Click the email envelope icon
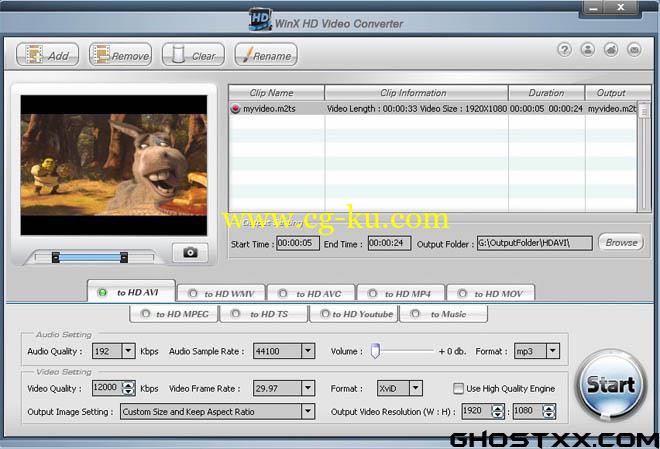The image size is (660, 449). coord(634,50)
